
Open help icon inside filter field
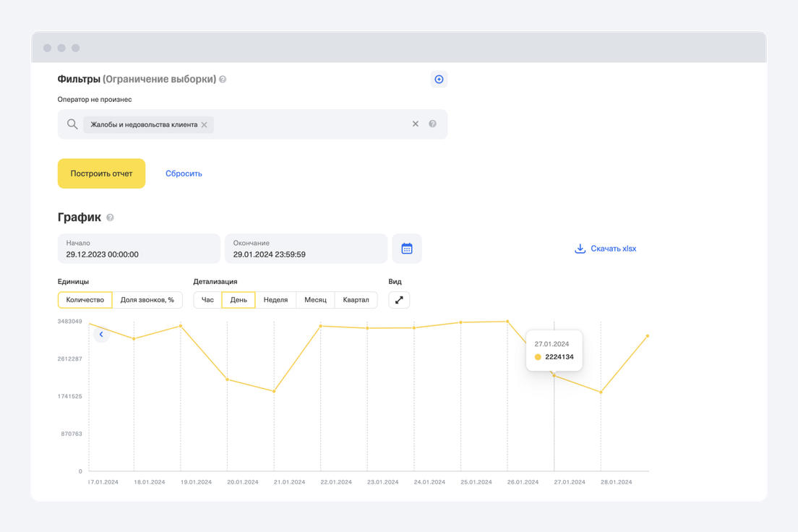[432, 124]
